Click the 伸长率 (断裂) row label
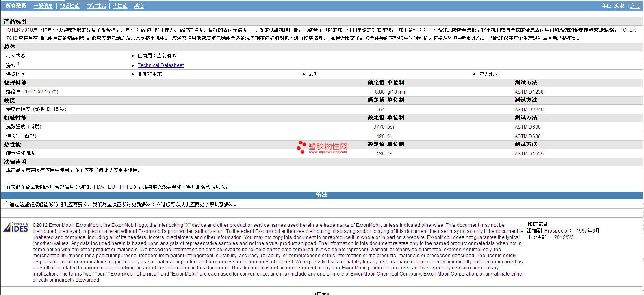644x295 pixels. click(x=21, y=136)
